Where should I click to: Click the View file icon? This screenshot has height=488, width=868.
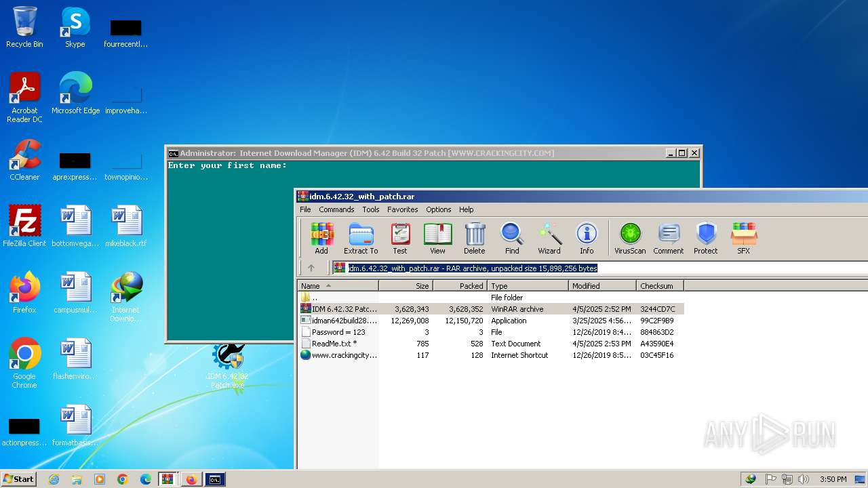(437, 239)
